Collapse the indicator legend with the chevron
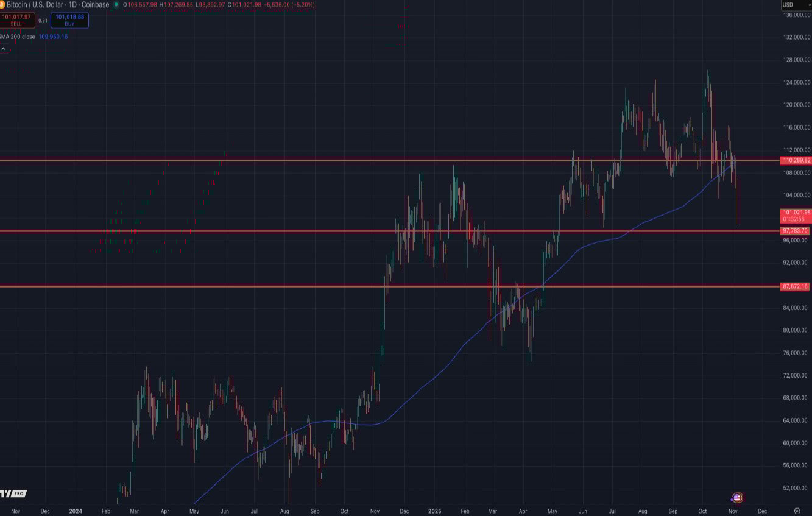Image resolution: width=812 pixels, height=516 pixels. (3, 48)
